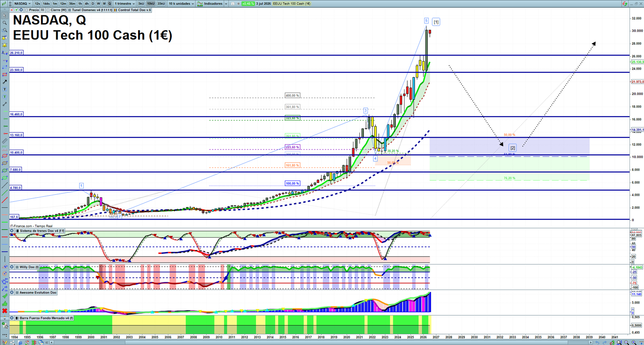The image size is (644, 345).
Task: Click the 35kU units button
Action: click(x=161, y=4)
